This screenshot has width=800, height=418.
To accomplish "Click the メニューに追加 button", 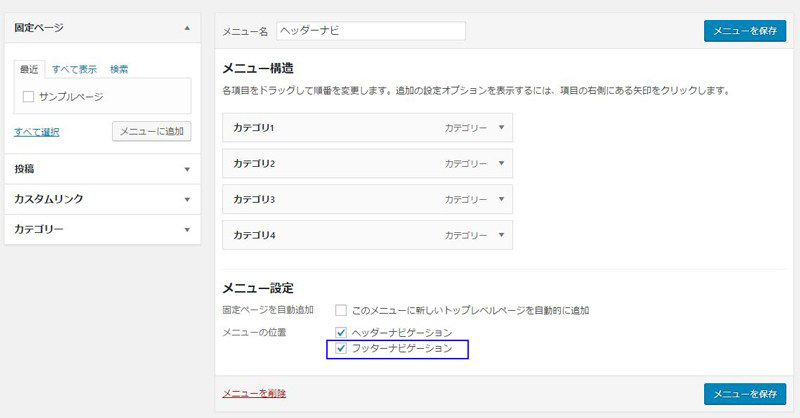I will coord(152,132).
